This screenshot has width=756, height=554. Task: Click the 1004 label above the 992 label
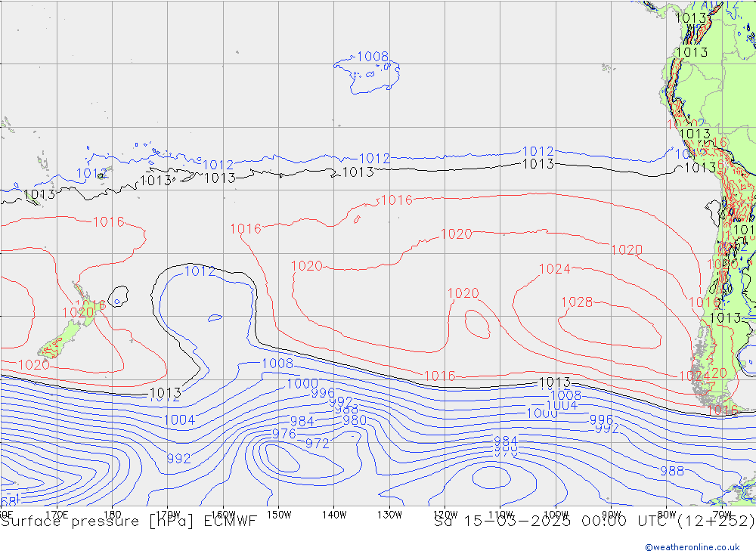[x=179, y=420]
